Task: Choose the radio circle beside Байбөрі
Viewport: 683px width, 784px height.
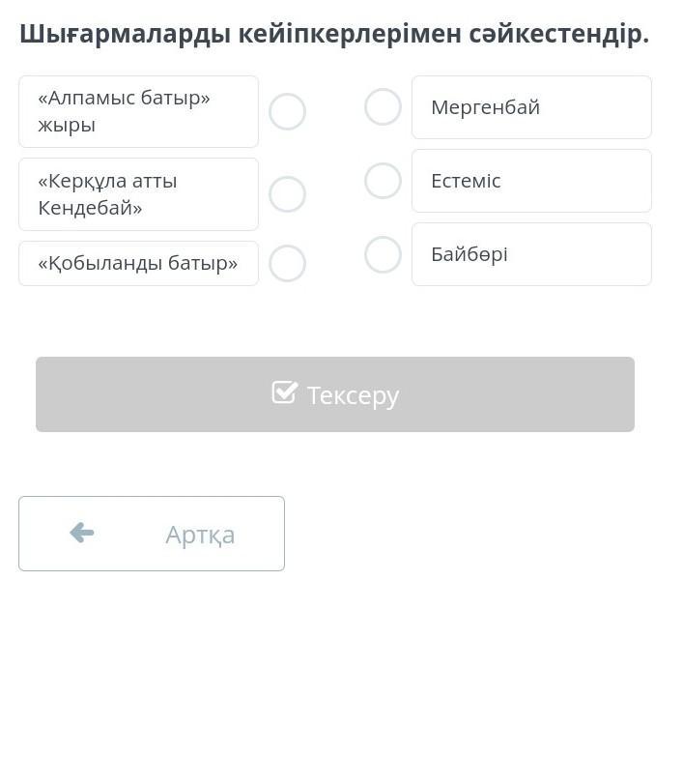Action: coord(383,254)
